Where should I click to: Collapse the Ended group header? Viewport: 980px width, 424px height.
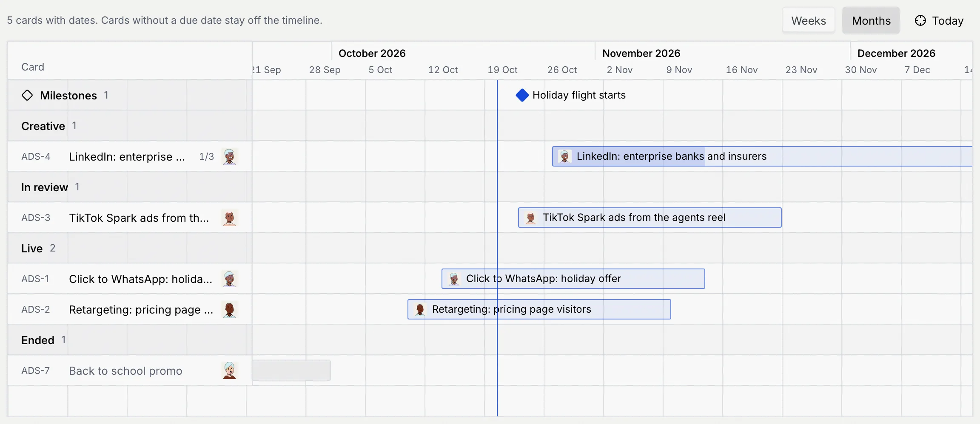[x=130, y=340]
